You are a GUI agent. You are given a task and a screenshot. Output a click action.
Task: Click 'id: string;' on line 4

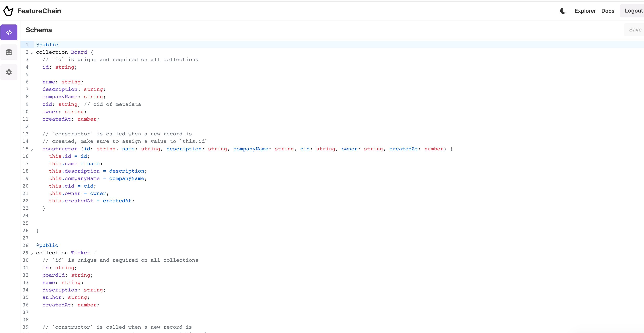tap(60, 67)
